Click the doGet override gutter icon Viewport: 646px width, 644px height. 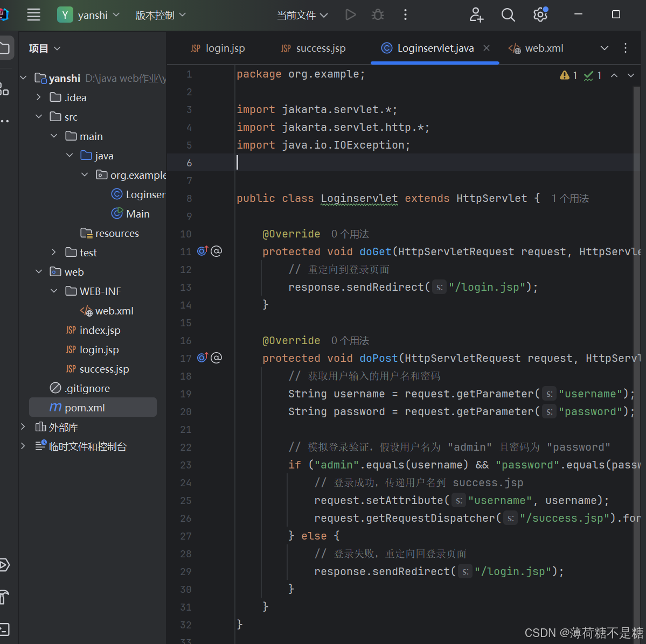pos(202,251)
